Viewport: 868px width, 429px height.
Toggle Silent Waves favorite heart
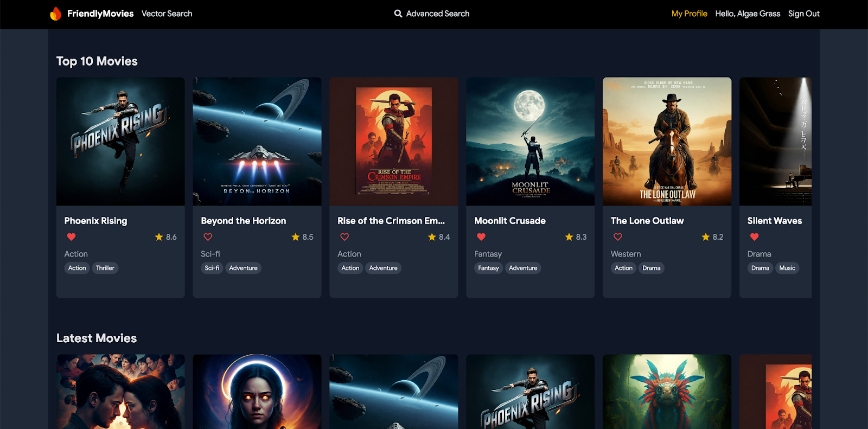click(754, 237)
